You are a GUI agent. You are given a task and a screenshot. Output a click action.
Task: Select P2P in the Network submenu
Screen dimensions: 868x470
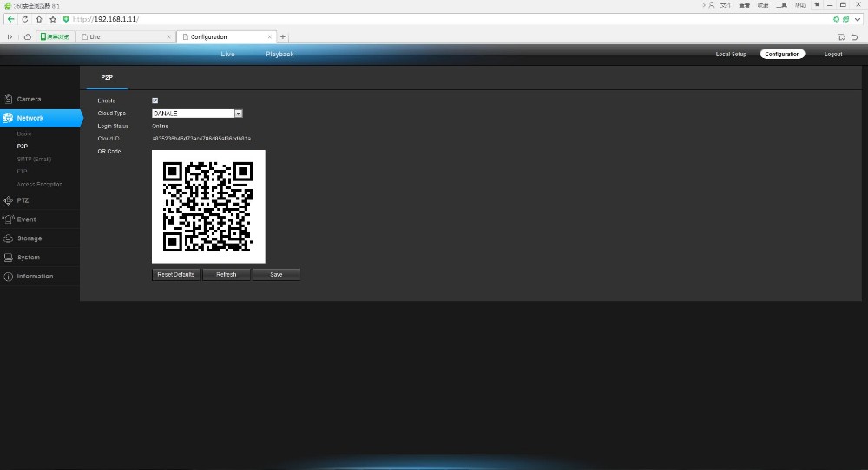pos(23,147)
